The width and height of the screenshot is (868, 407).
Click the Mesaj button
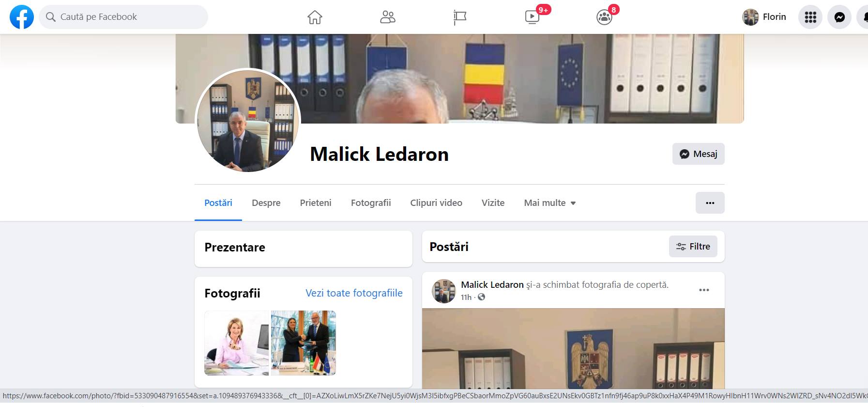coord(698,154)
